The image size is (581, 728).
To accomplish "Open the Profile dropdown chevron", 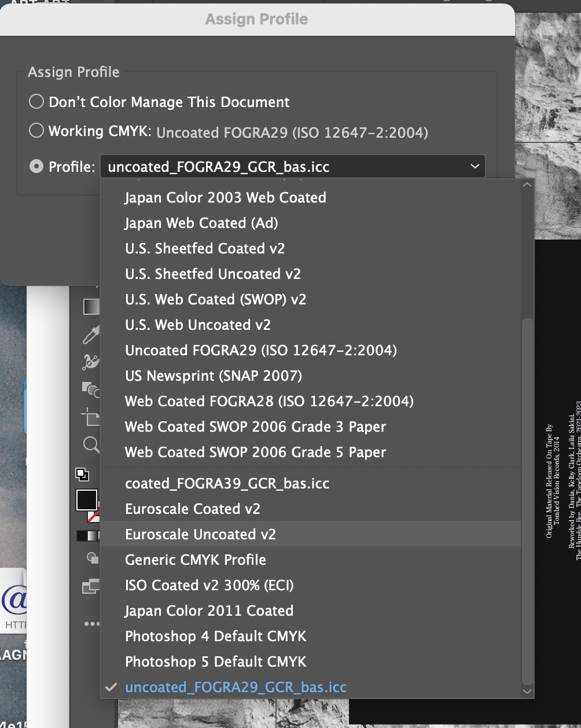I will click(x=475, y=166).
